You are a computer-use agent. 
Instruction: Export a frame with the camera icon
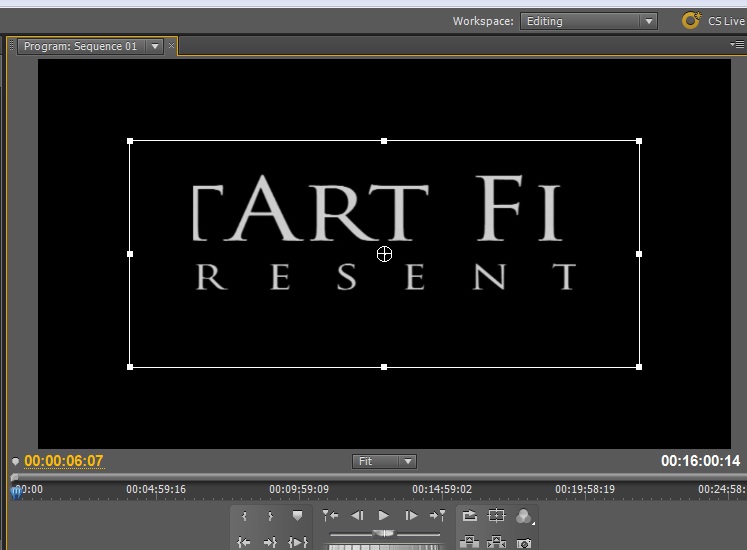tap(524, 543)
